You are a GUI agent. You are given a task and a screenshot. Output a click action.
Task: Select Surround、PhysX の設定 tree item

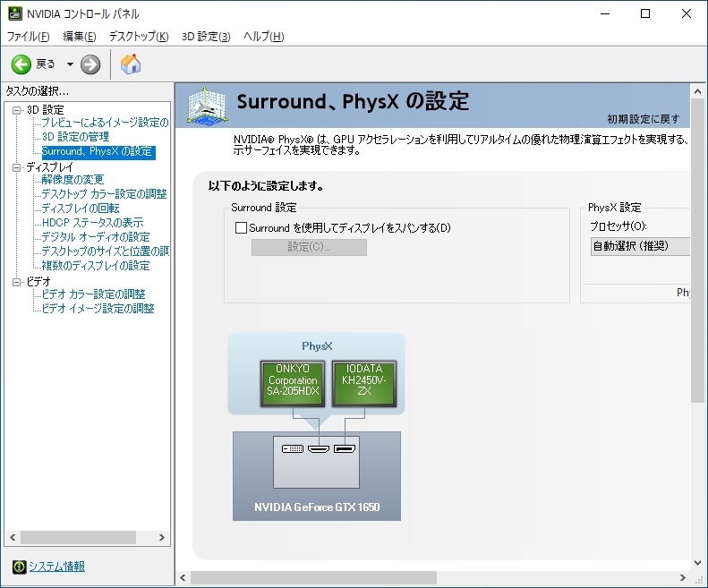click(98, 151)
